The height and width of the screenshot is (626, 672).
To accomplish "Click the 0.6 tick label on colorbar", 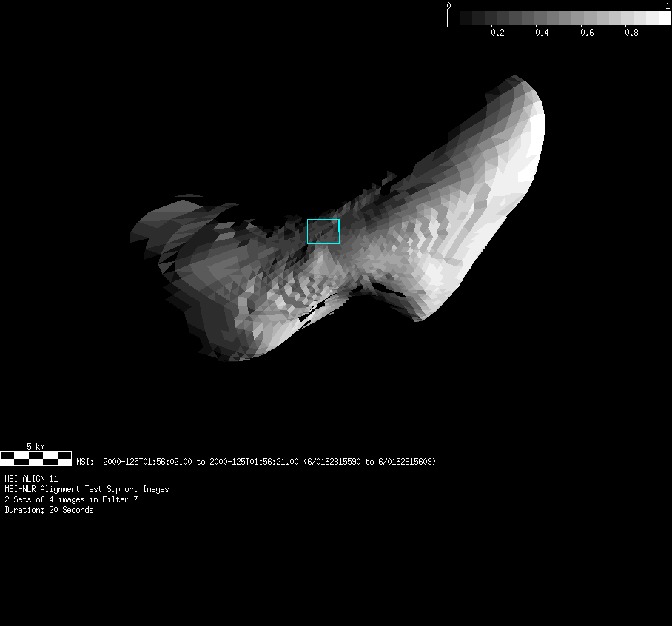I will pyautogui.click(x=586, y=33).
